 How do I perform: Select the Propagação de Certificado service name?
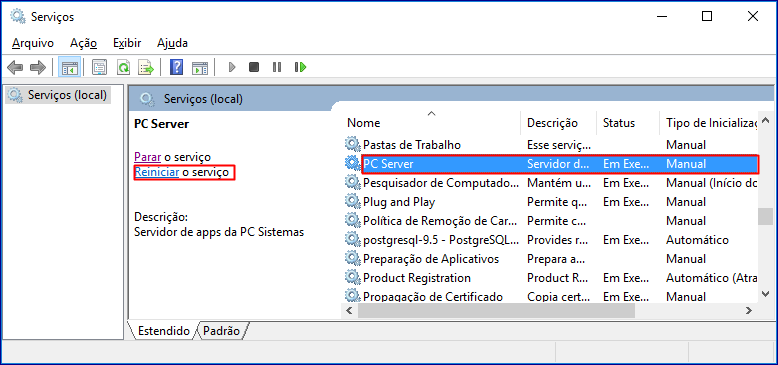pos(433,297)
